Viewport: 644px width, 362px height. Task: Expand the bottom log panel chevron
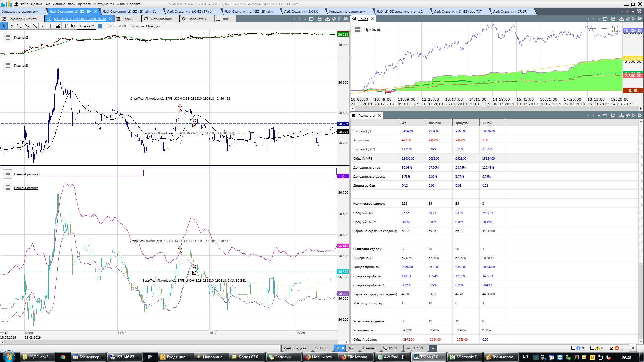pyautogui.click(x=633, y=348)
